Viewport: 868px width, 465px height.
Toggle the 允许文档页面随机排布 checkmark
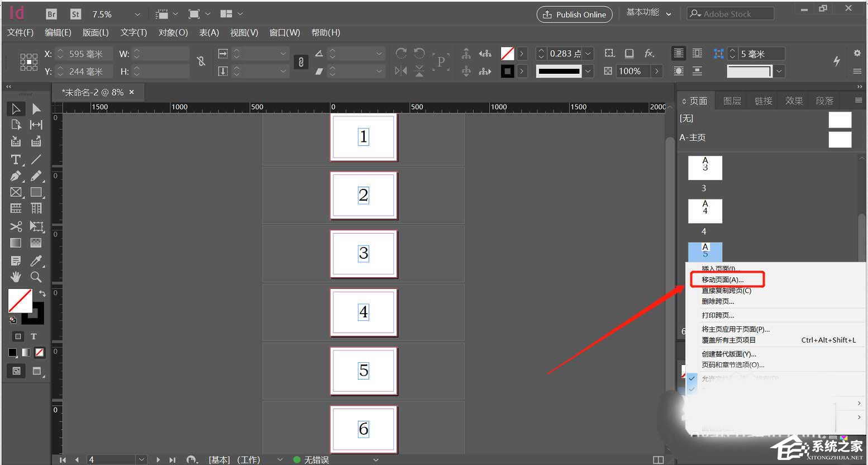click(692, 378)
